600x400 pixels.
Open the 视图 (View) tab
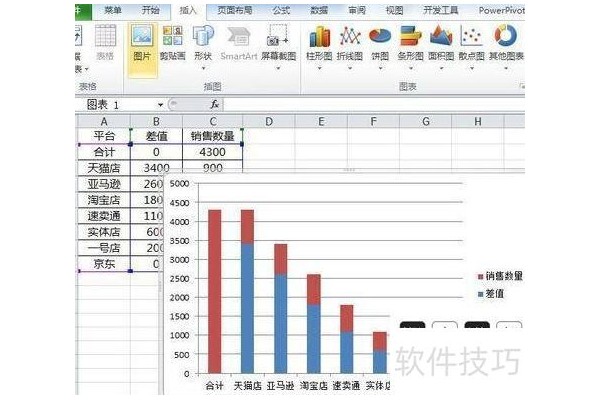394,10
